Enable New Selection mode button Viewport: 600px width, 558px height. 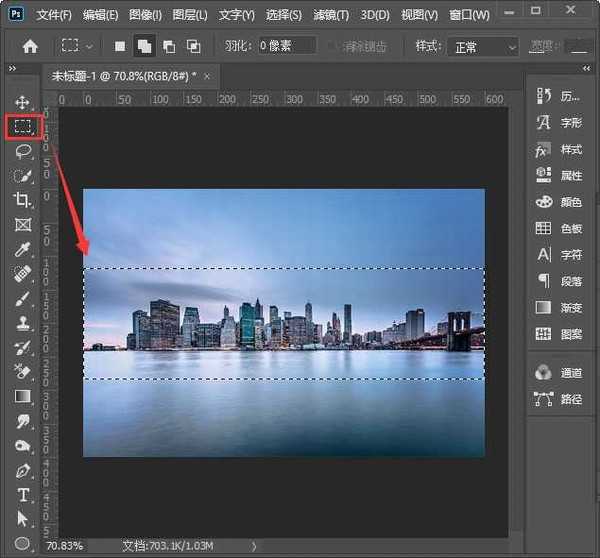(121, 47)
